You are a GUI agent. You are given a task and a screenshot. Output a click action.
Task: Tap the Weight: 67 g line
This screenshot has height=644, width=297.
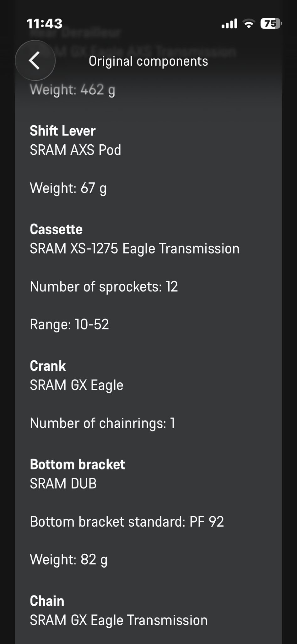pyautogui.click(x=68, y=188)
